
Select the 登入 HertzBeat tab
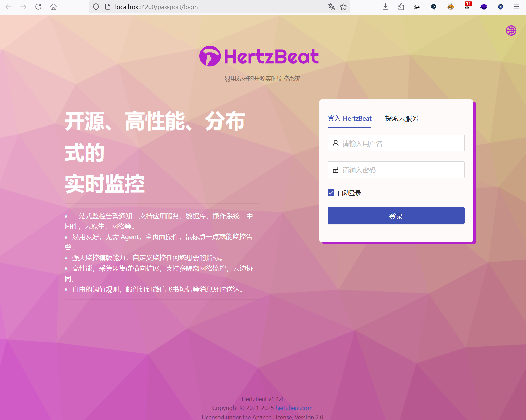tap(349, 118)
